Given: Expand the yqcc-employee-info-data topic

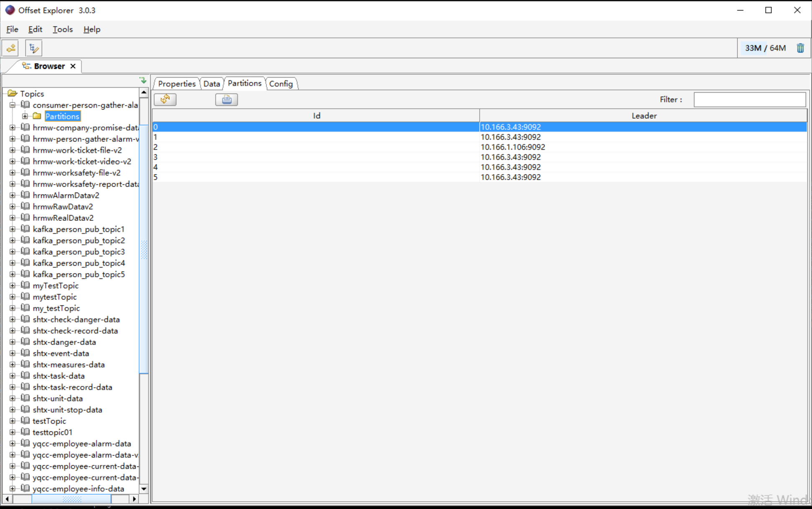Looking at the screenshot, I should pyautogui.click(x=13, y=489).
